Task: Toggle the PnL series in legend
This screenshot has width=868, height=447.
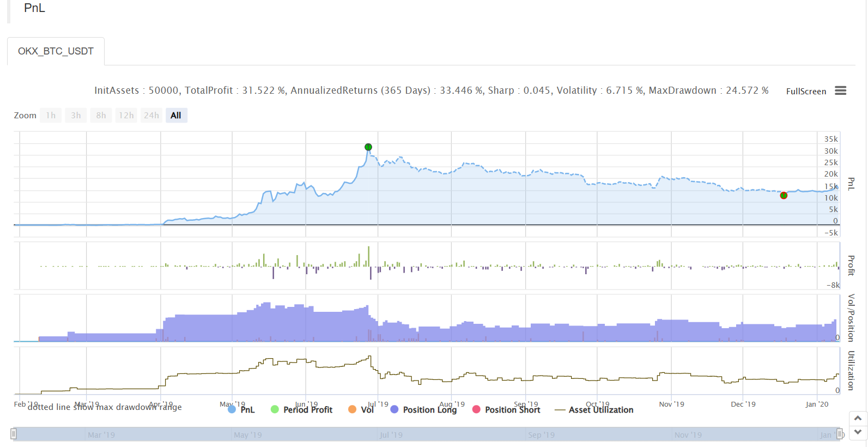Action: pos(241,409)
